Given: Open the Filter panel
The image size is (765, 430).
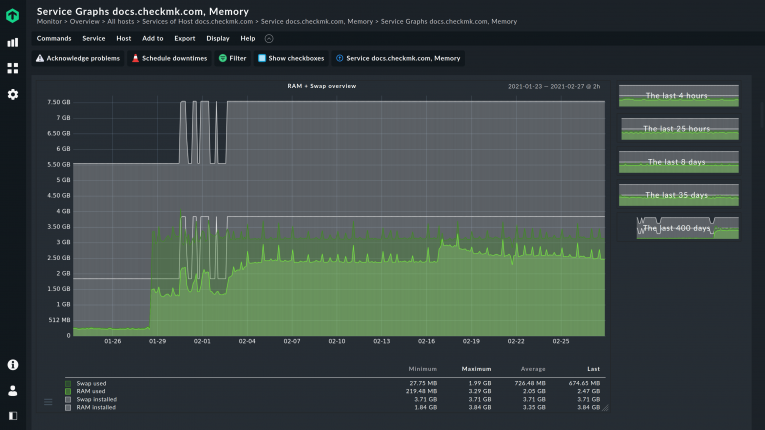Looking at the screenshot, I should pyautogui.click(x=232, y=58).
